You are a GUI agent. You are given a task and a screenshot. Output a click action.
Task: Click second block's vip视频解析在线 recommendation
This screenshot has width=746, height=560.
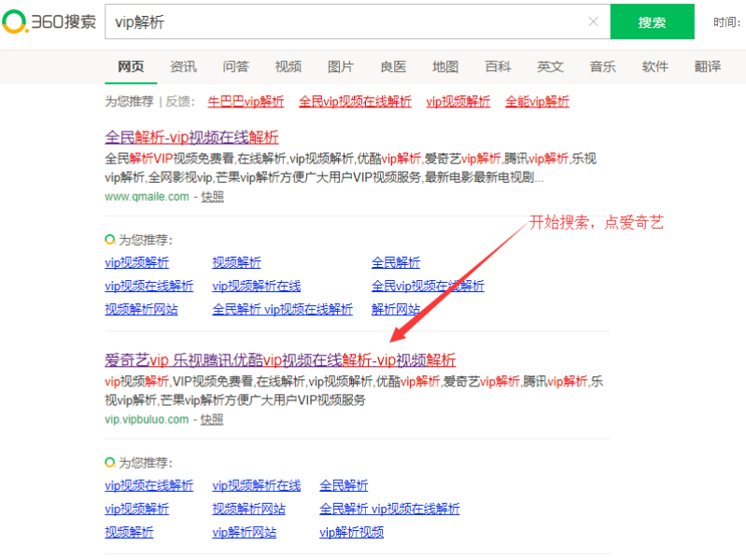tap(257, 485)
